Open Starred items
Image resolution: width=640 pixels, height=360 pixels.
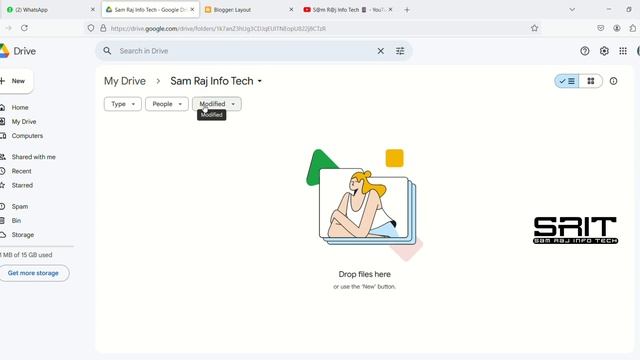(x=22, y=185)
